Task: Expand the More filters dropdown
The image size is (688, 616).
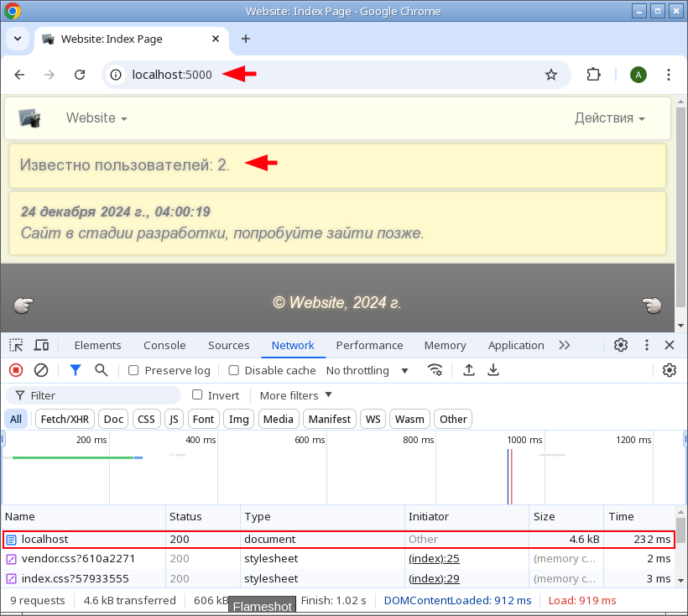Action: pyautogui.click(x=295, y=396)
